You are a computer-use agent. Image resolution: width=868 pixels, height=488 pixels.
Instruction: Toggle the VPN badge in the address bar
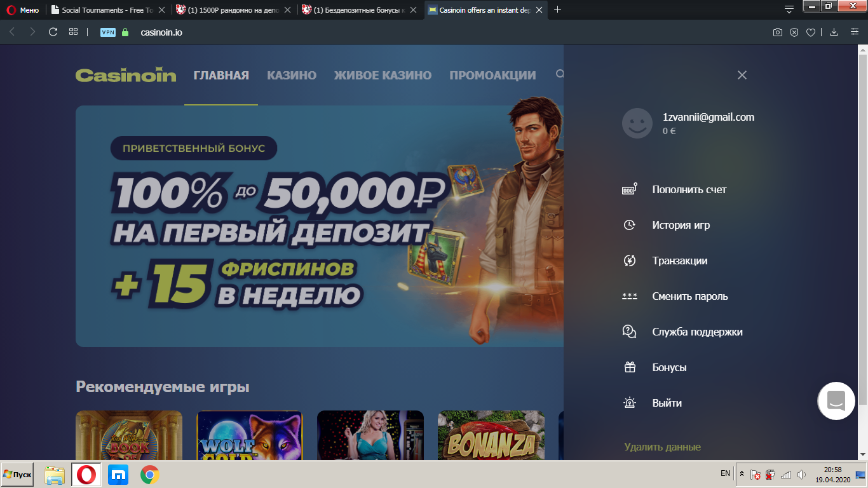point(107,31)
